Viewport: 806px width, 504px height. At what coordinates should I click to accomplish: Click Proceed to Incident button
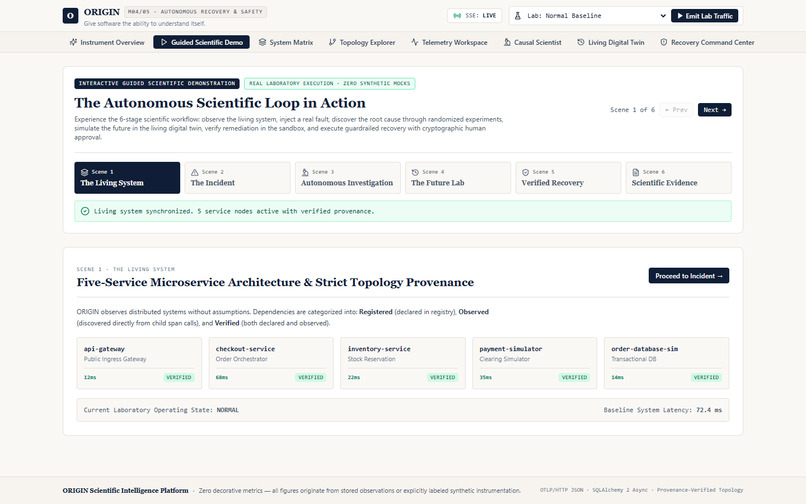point(689,276)
